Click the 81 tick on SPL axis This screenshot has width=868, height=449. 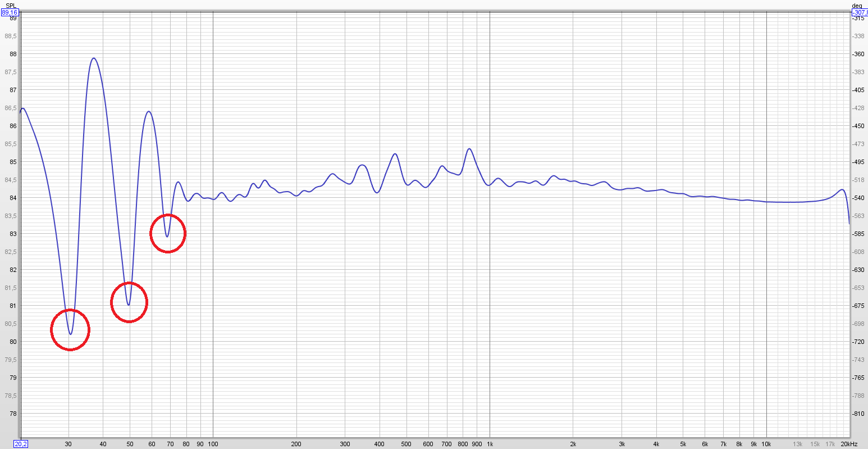[13, 306]
